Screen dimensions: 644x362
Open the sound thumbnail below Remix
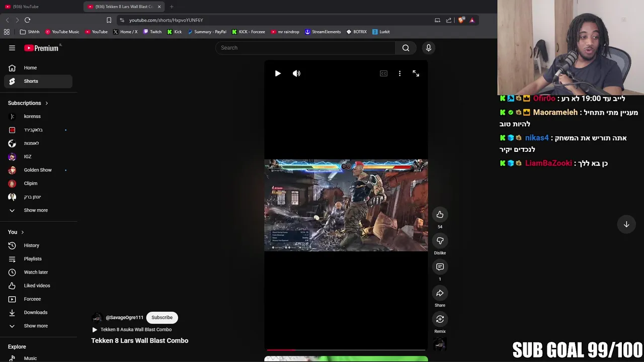(440, 344)
